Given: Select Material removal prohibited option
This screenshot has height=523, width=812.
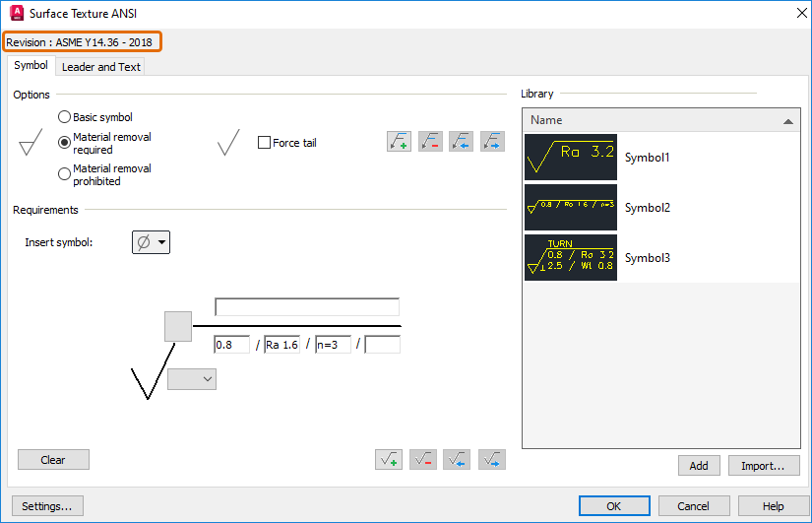Looking at the screenshot, I should coord(64,174).
